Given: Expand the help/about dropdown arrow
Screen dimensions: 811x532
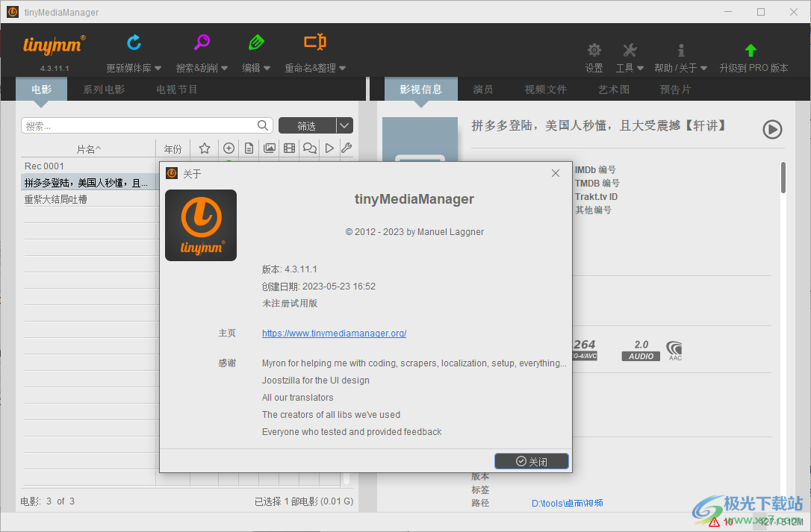Looking at the screenshot, I should click(x=703, y=68).
